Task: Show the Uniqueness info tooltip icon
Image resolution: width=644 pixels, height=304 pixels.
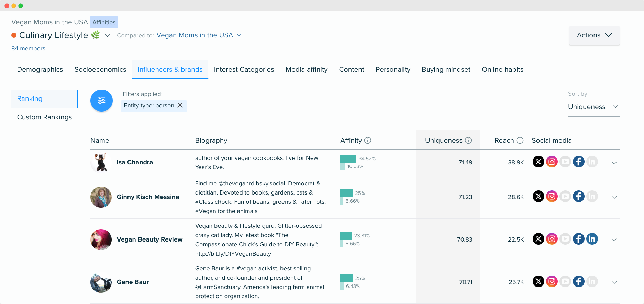Action: tap(468, 140)
